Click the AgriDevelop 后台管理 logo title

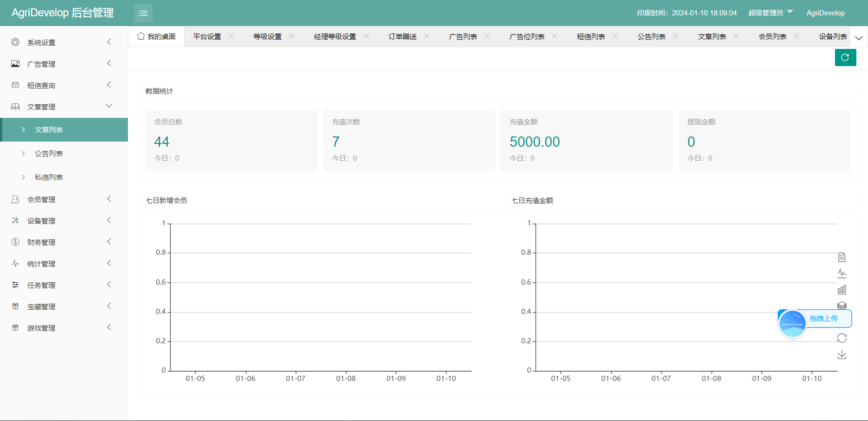point(63,13)
